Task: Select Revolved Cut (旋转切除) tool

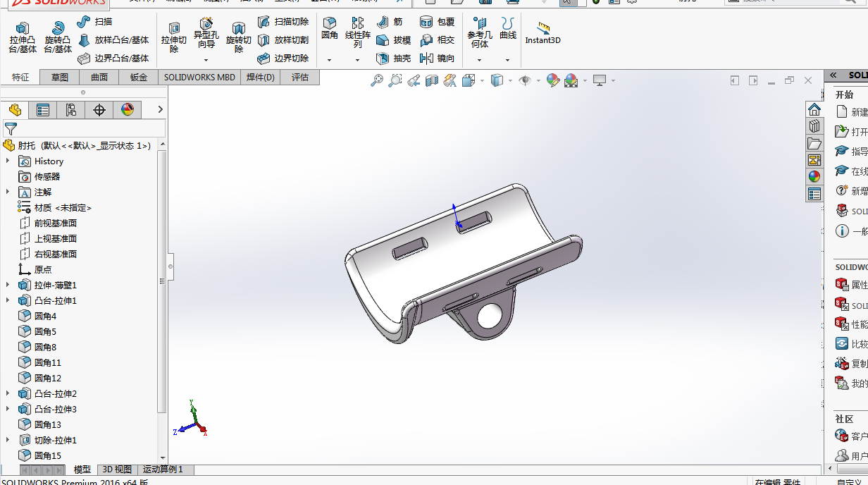Action: pos(239,37)
